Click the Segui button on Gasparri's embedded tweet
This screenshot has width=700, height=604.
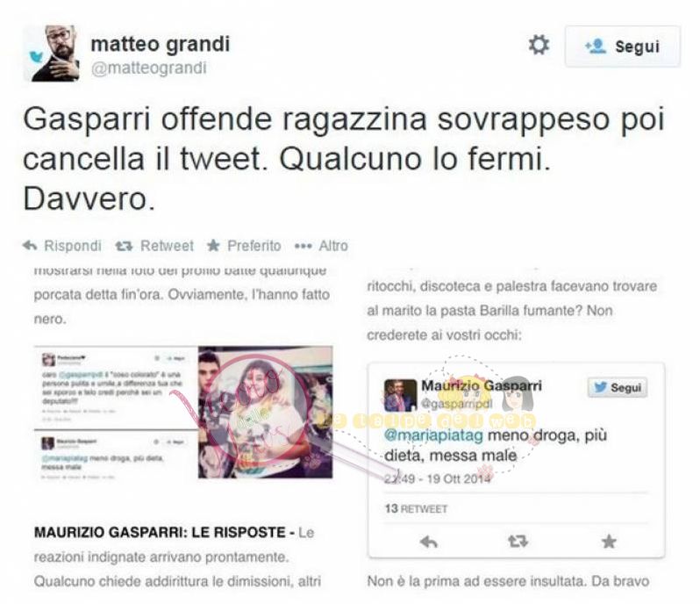point(618,387)
